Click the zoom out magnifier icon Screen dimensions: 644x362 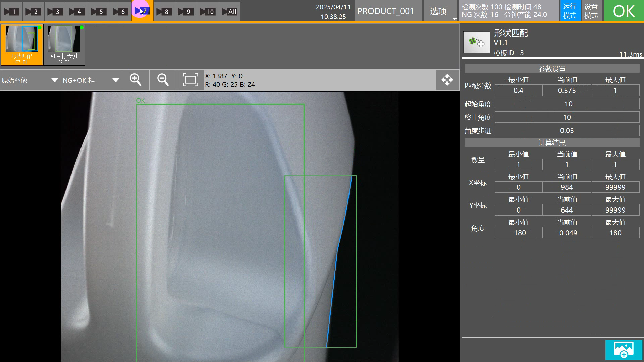tap(163, 80)
